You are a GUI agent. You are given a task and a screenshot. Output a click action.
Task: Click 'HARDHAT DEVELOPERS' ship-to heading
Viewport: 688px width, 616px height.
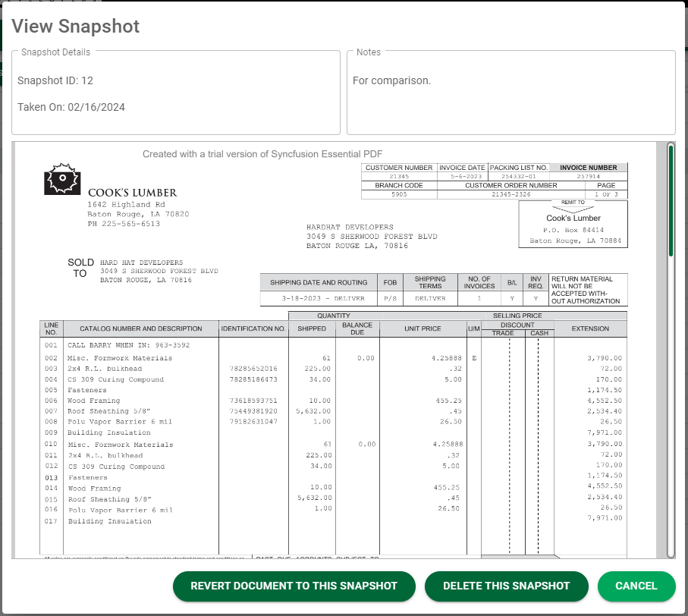coord(350,228)
